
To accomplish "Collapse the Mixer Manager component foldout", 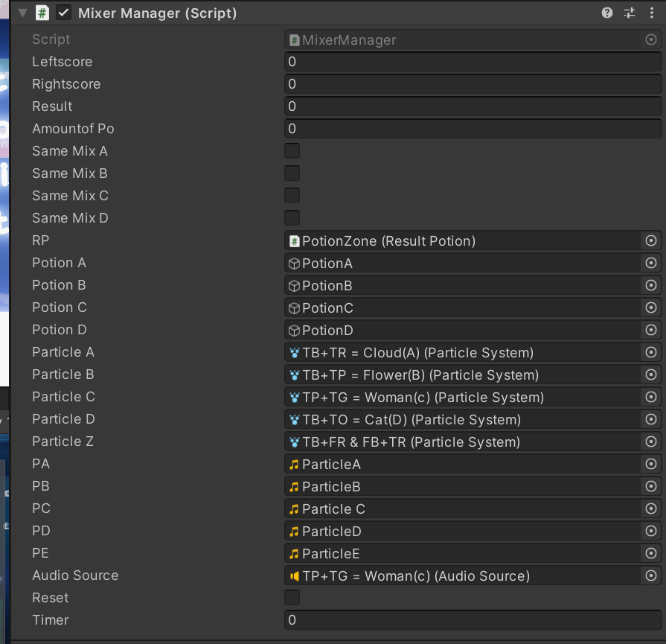I will [x=23, y=13].
